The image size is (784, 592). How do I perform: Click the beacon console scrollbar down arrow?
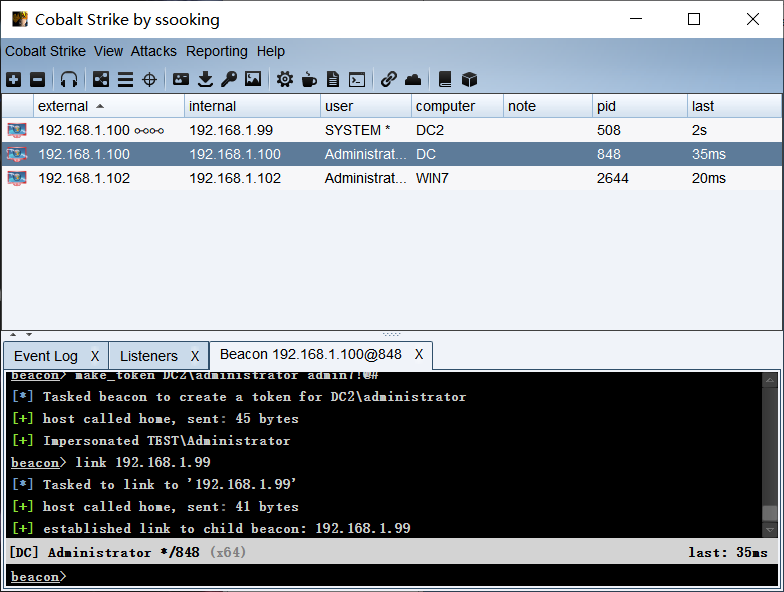[x=770, y=529]
